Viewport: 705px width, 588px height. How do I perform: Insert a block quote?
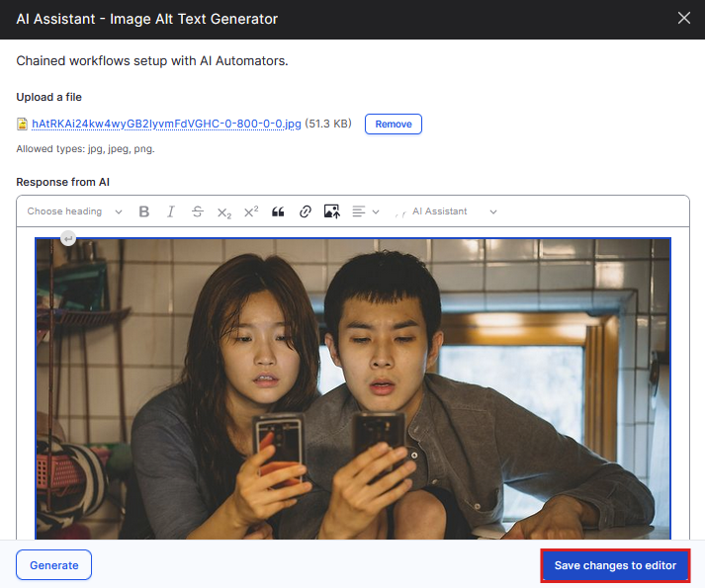coord(278,211)
